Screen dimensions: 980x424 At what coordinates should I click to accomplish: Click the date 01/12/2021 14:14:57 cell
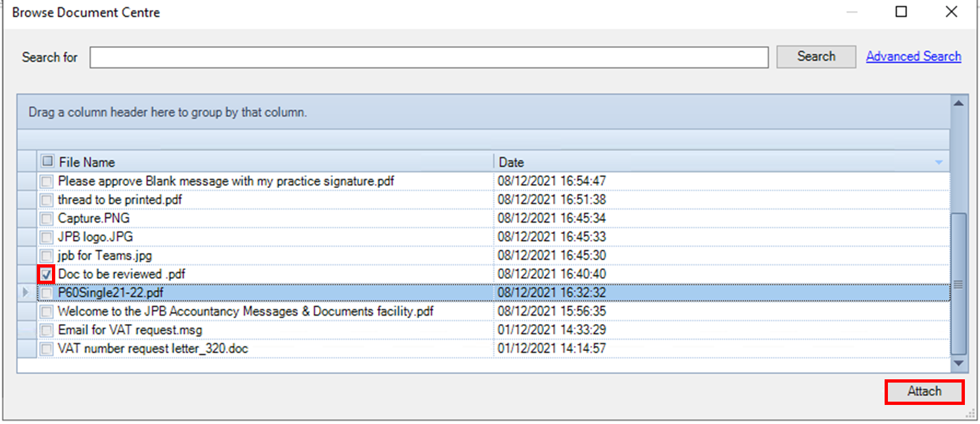click(722, 348)
